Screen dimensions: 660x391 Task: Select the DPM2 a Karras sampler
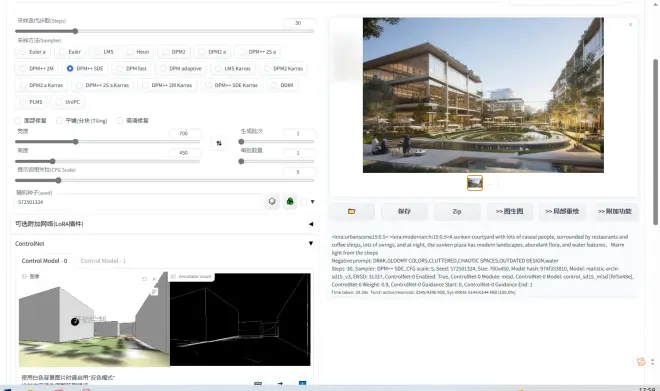(41, 85)
